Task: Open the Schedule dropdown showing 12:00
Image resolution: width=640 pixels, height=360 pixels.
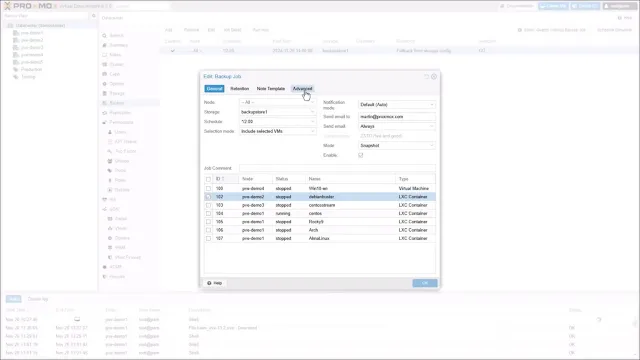Action: tap(278, 122)
